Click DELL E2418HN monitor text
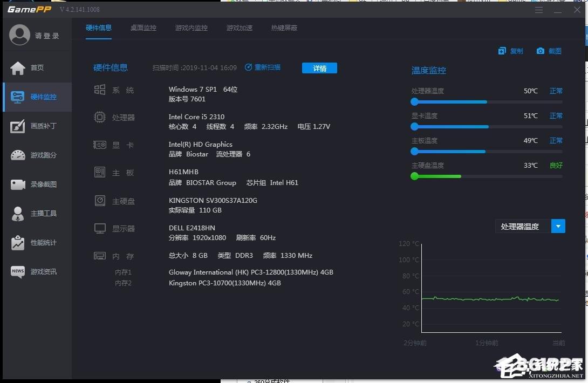Viewport: 588px width, 383px height. pyautogui.click(x=192, y=228)
